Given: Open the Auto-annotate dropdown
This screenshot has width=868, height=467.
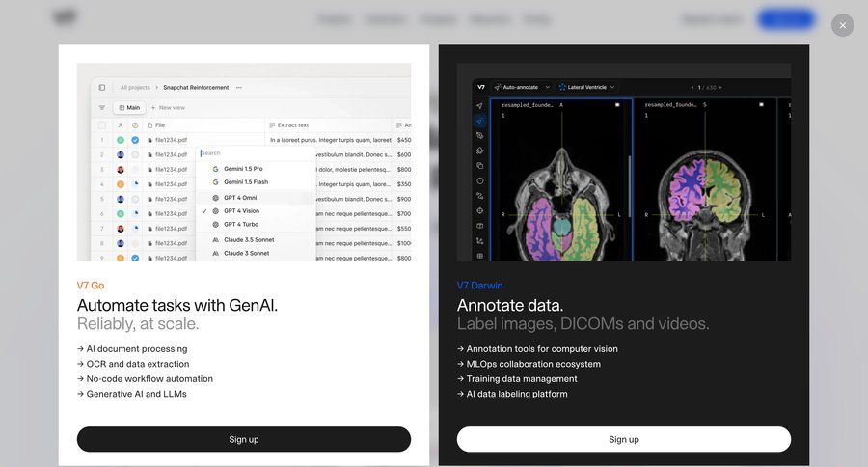Looking at the screenshot, I should click(x=522, y=87).
